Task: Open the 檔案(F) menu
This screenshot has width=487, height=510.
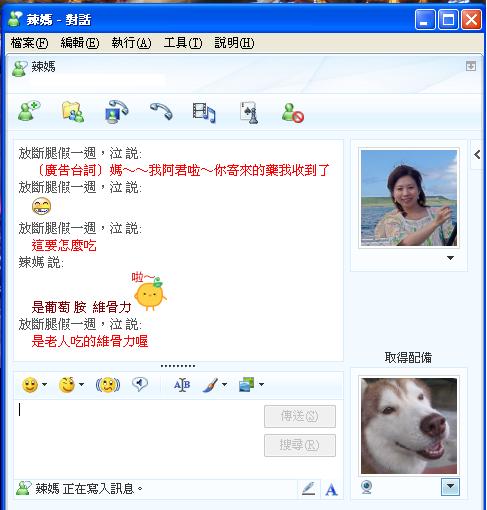Action: [x=29, y=43]
